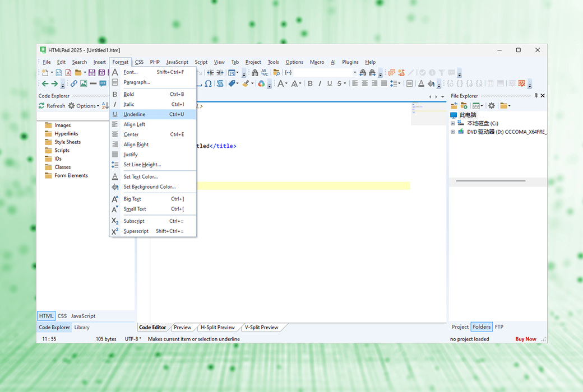Screen dimensions: 583x392
Task: Click the Text Color A toolbar icon
Action: (421, 83)
